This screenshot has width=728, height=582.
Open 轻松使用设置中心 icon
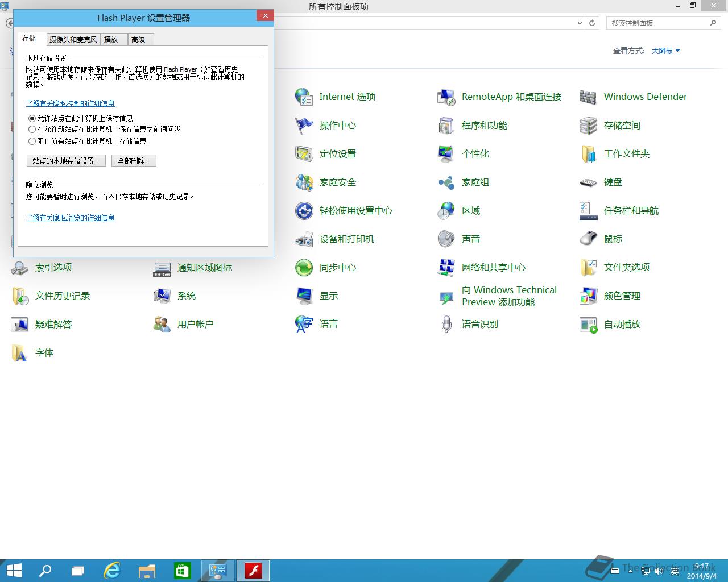coord(304,210)
